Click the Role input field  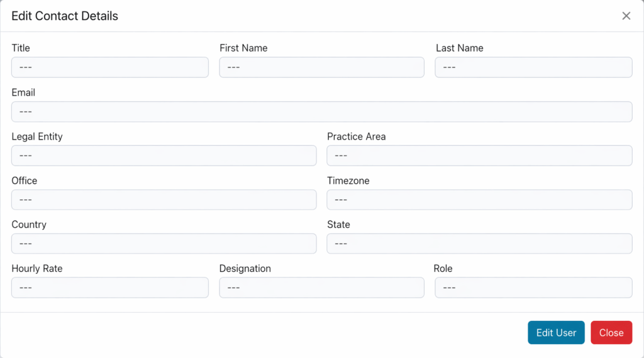[533, 288]
